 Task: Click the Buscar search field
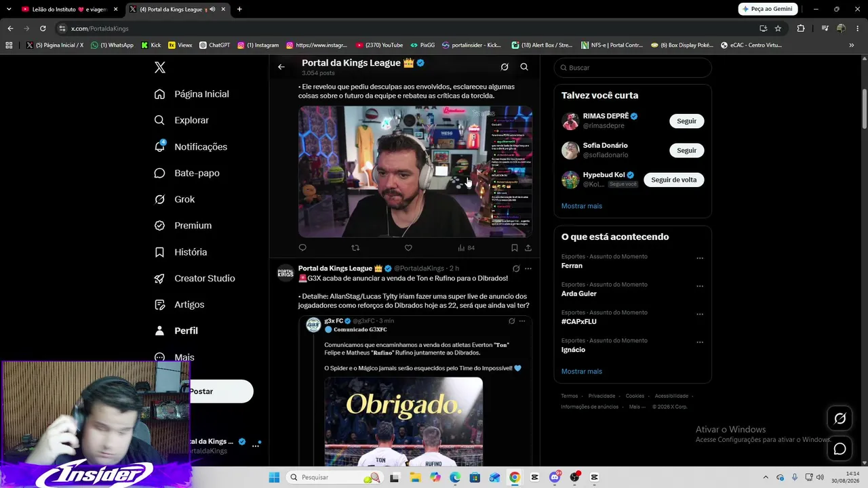pos(633,68)
